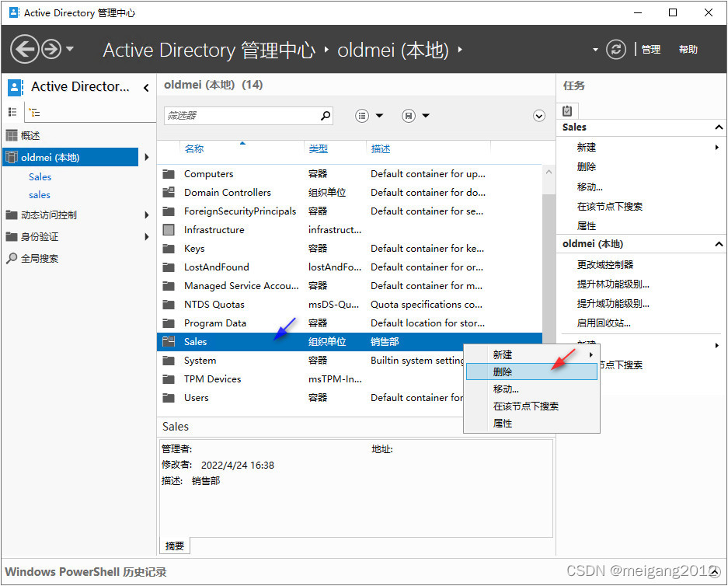Click 属性 under Sales tasks
This screenshot has height=586, width=728.
pyautogui.click(x=587, y=226)
